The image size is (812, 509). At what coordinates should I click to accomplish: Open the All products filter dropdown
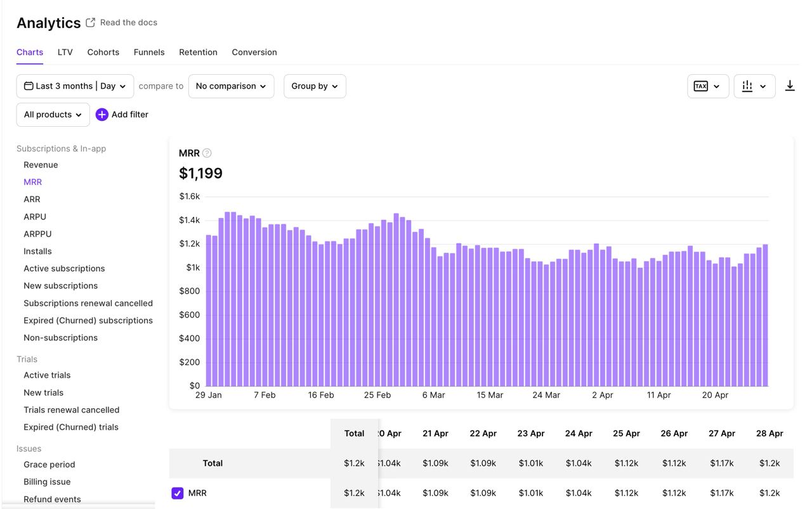53,115
